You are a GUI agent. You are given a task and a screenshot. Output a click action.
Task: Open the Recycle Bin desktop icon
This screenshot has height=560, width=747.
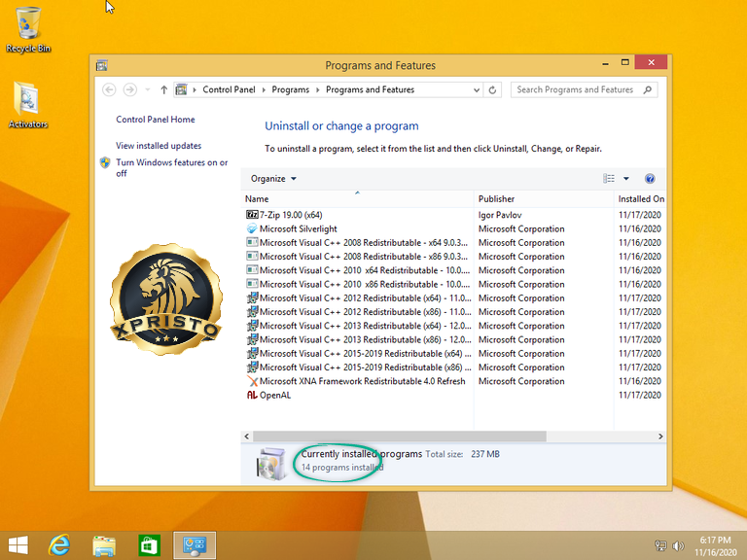pyautogui.click(x=27, y=29)
